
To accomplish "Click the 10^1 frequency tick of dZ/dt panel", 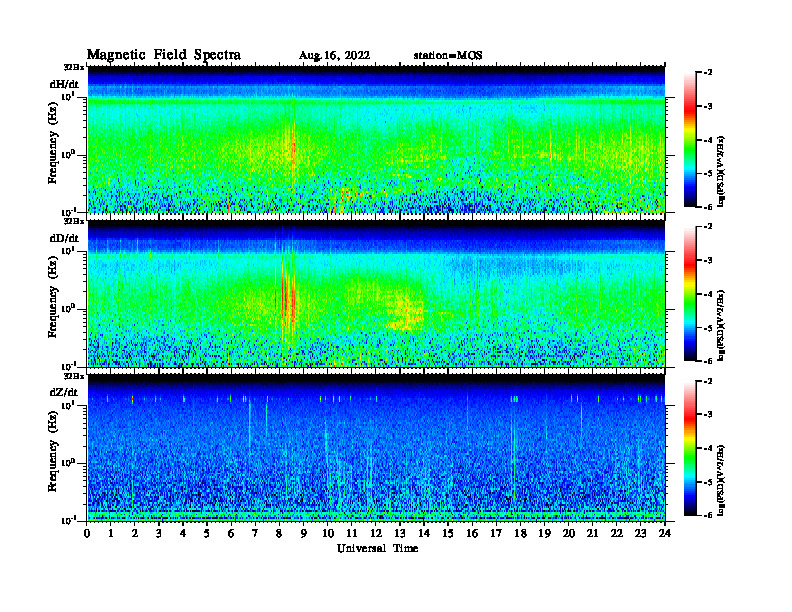I will point(68,405).
